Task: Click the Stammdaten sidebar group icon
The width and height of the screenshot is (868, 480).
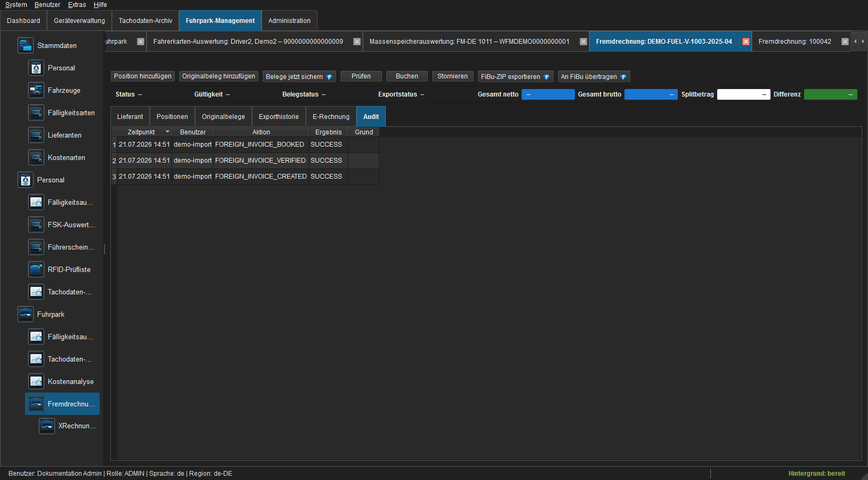Action: (26, 45)
